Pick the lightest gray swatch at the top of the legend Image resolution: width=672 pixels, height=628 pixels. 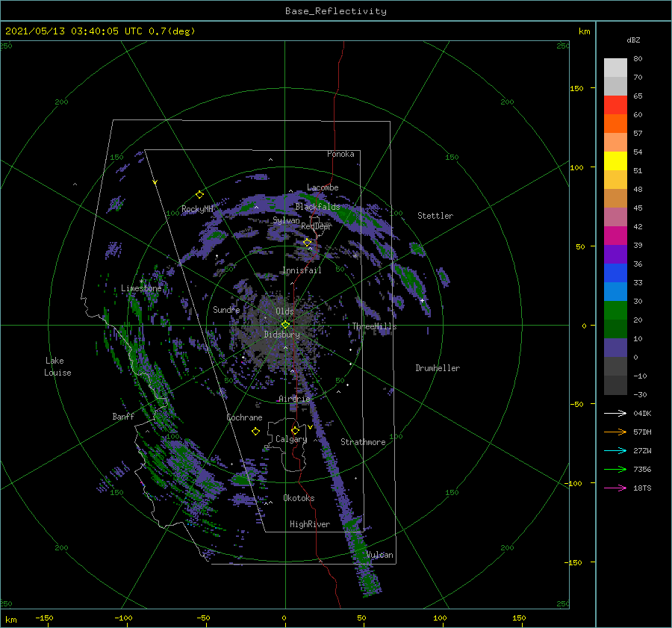click(x=615, y=68)
